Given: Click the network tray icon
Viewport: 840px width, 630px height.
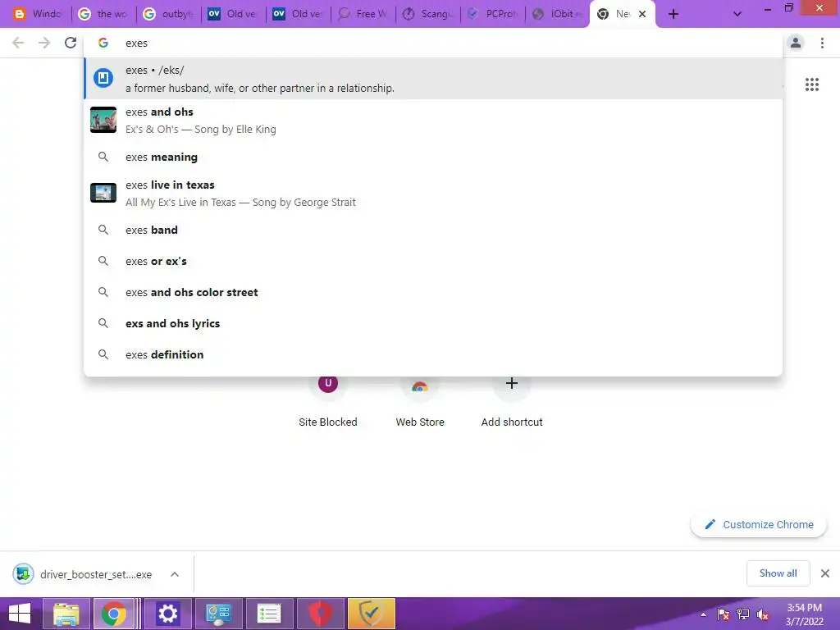Looking at the screenshot, I should click(743, 614).
